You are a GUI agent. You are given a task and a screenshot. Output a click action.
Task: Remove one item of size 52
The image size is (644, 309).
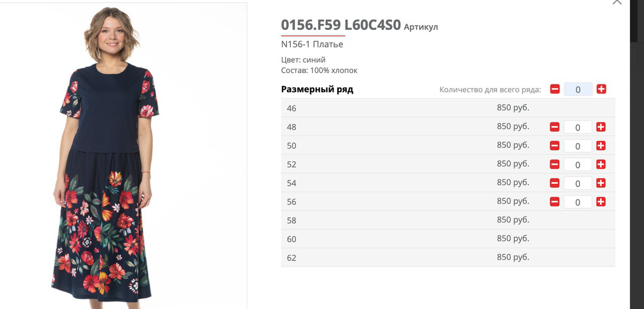click(x=555, y=164)
